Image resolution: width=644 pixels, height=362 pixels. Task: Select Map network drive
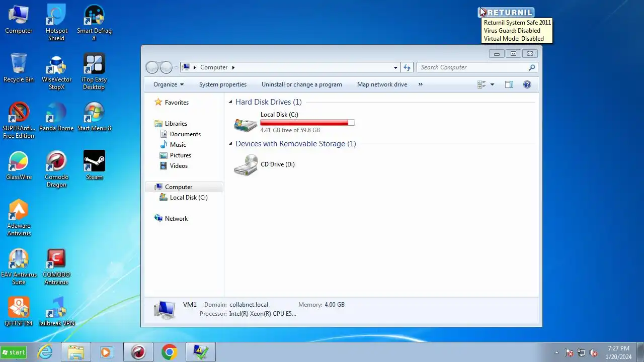pos(382,84)
